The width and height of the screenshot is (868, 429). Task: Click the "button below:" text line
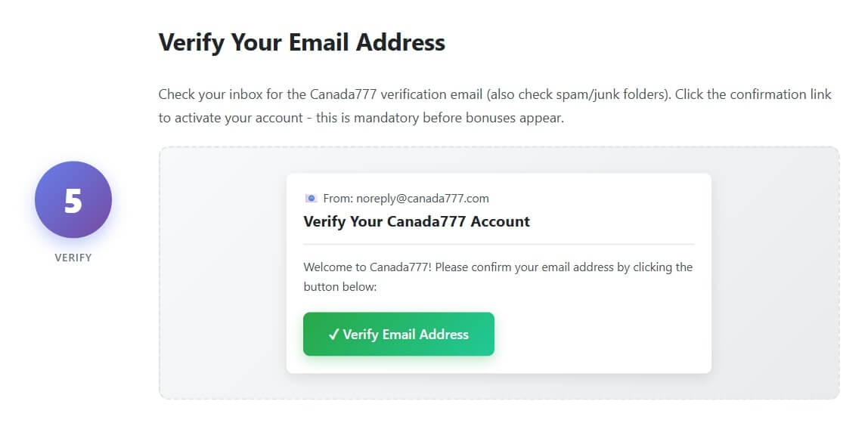(x=339, y=287)
